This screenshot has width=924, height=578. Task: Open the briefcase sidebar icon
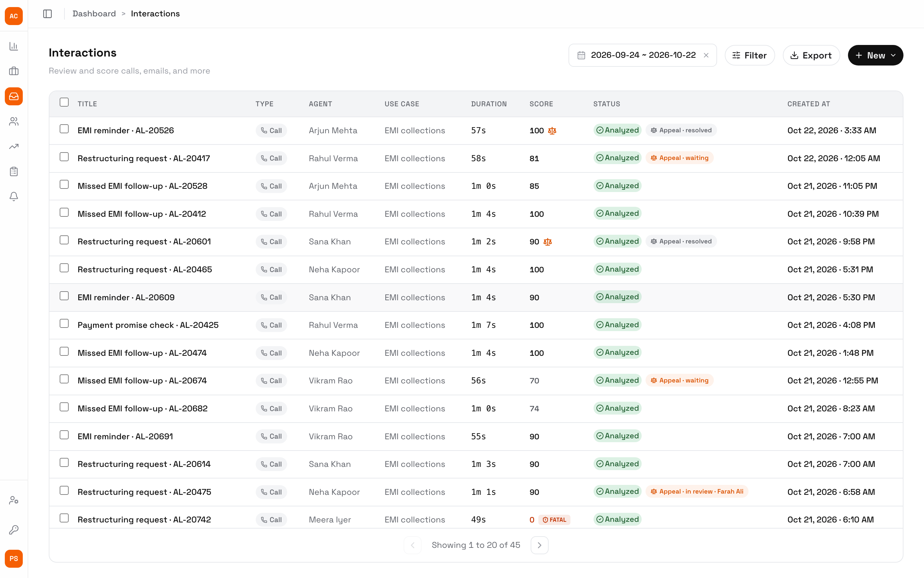[14, 71]
